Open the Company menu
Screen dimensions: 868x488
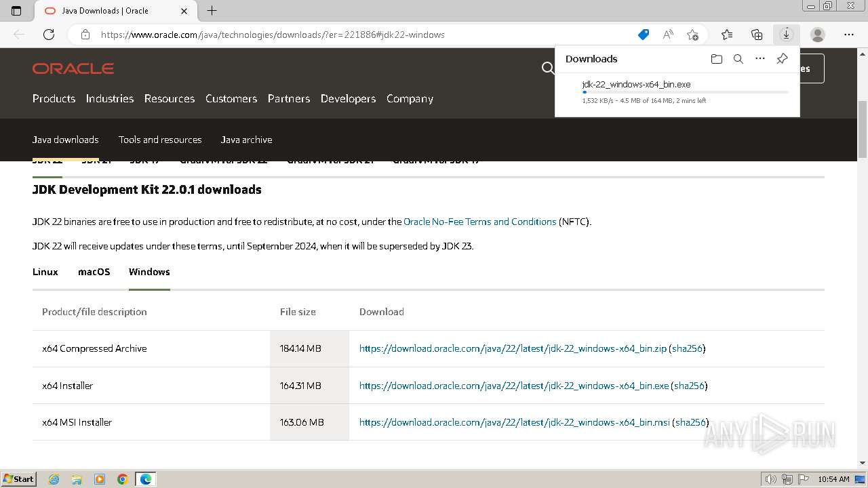[x=410, y=98]
